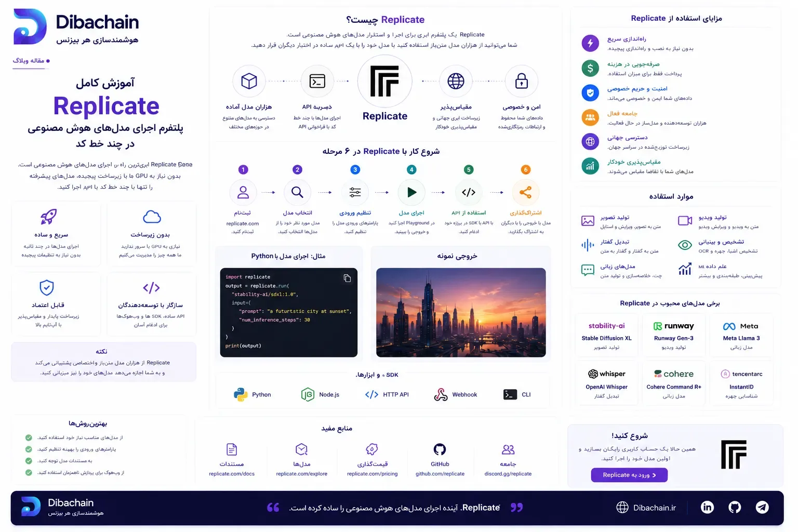Click the code brackets API usage step icon

point(469,192)
